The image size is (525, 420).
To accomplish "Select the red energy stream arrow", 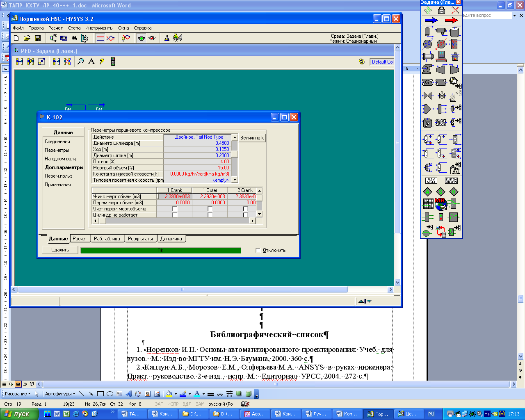I will click(451, 20).
